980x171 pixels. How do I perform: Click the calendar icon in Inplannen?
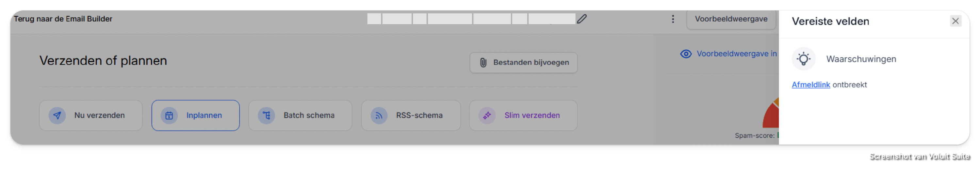[x=169, y=115]
